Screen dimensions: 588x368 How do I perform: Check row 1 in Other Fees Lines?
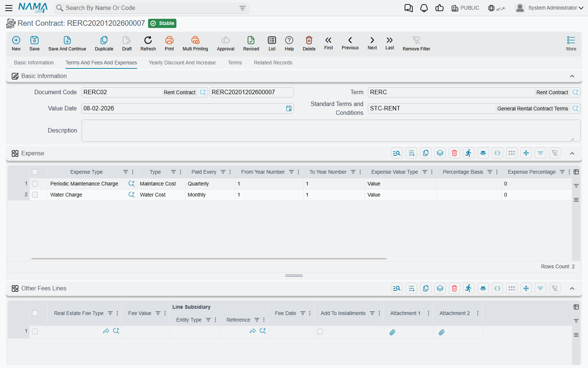(35, 332)
